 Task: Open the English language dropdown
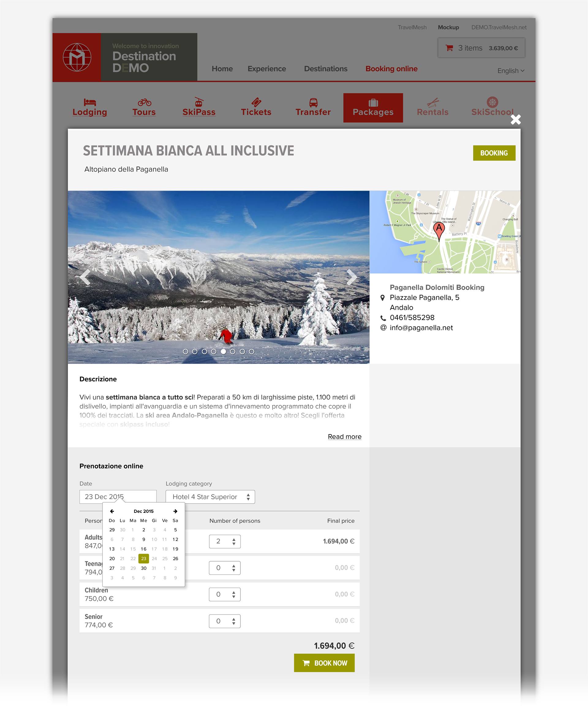(x=511, y=70)
